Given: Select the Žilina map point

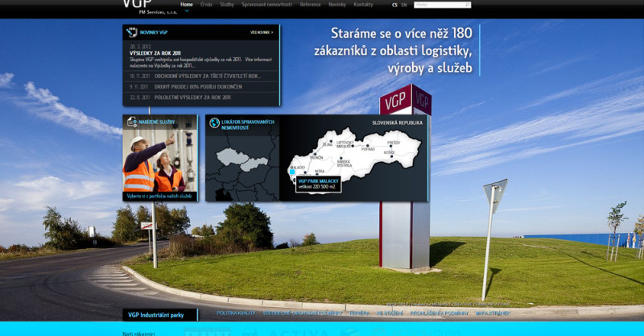Looking at the screenshot, I should [x=331, y=142].
